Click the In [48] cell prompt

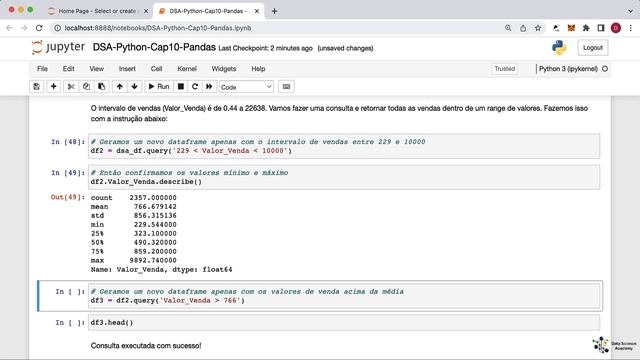click(68, 142)
